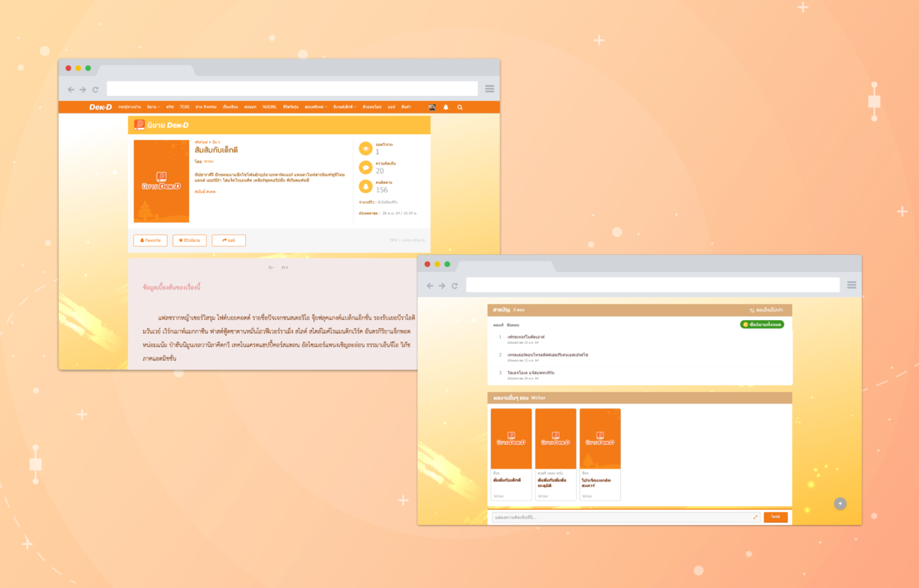Click the comment text input field
The width and height of the screenshot is (919, 588).
click(620, 518)
